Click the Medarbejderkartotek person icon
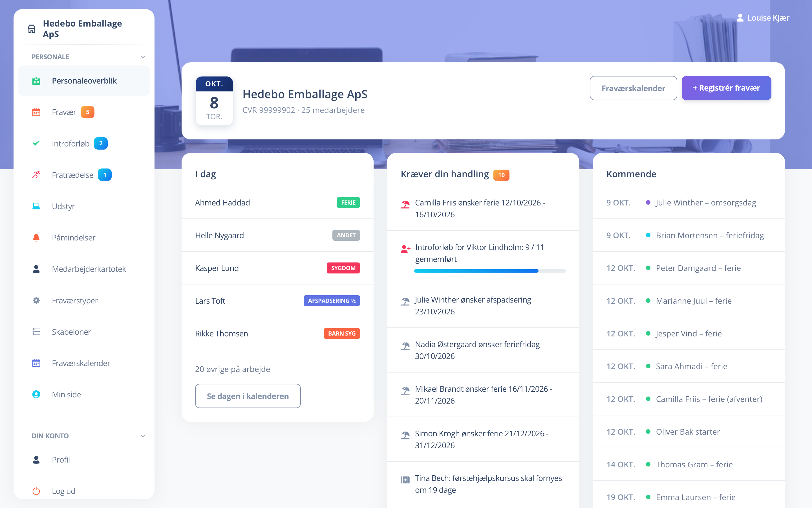 [36, 269]
